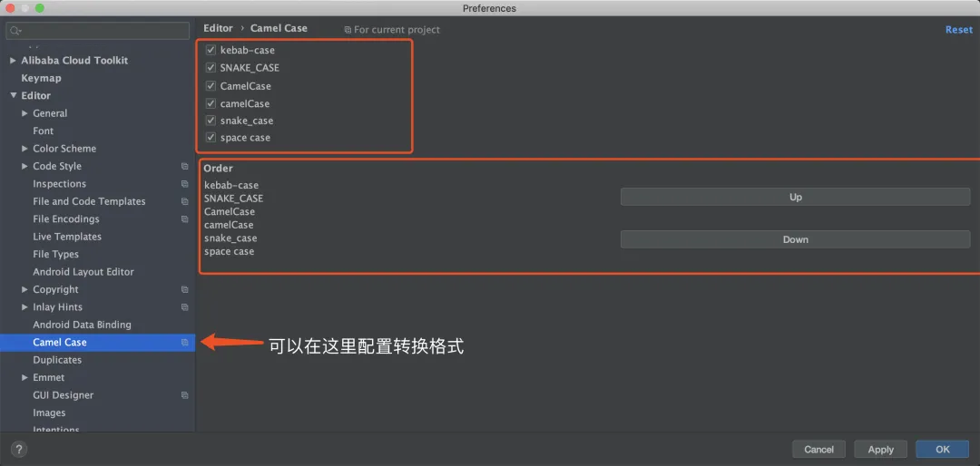
Task: Expand the Inlay Hints node arrow
Action: tap(25, 306)
